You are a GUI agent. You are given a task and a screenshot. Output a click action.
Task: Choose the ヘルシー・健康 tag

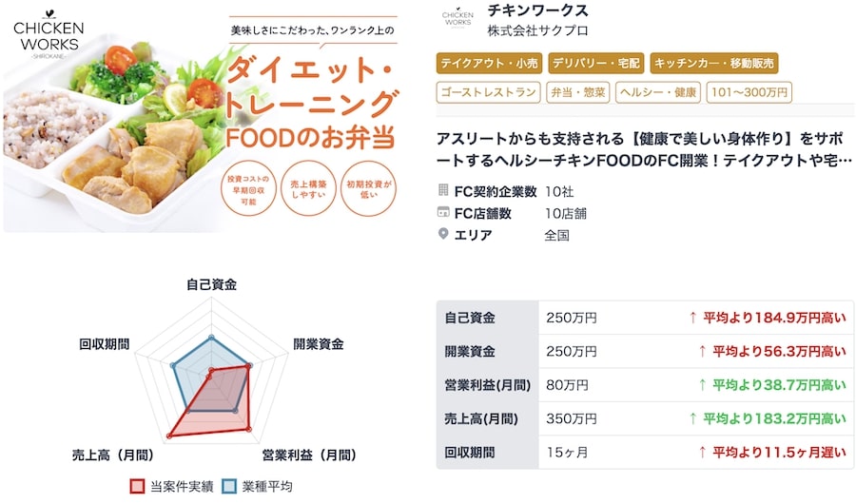coord(658,92)
